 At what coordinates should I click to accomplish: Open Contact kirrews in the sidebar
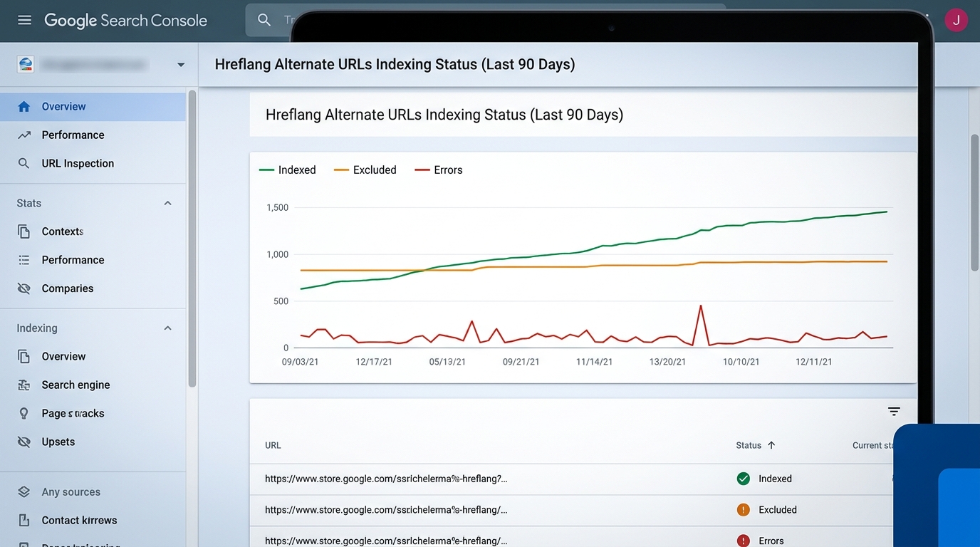pyautogui.click(x=93, y=521)
